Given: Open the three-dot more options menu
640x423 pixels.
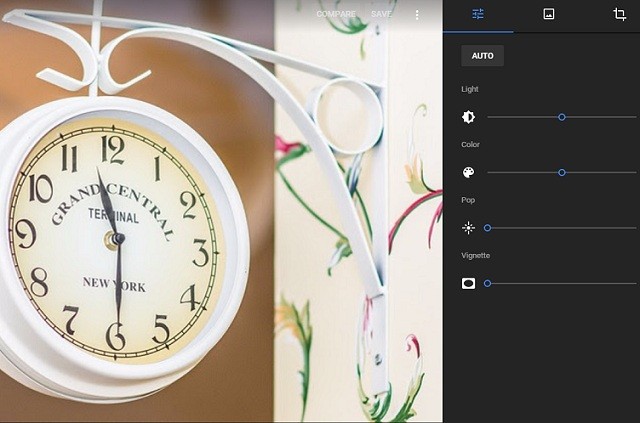Looking at the screenshot, I should 417,15.
